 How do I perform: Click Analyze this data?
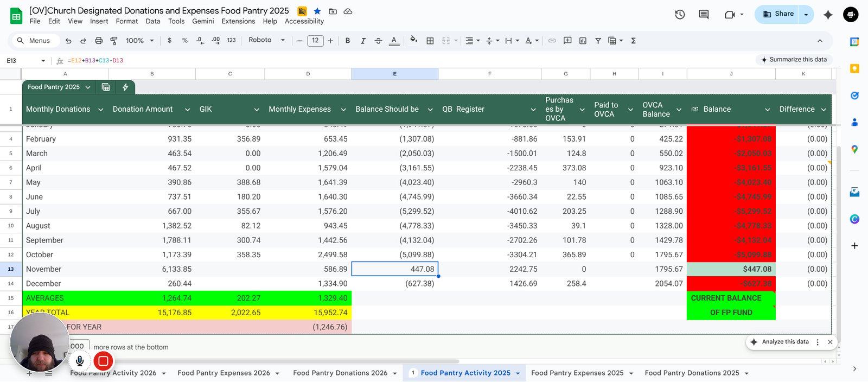coord(780,342)
